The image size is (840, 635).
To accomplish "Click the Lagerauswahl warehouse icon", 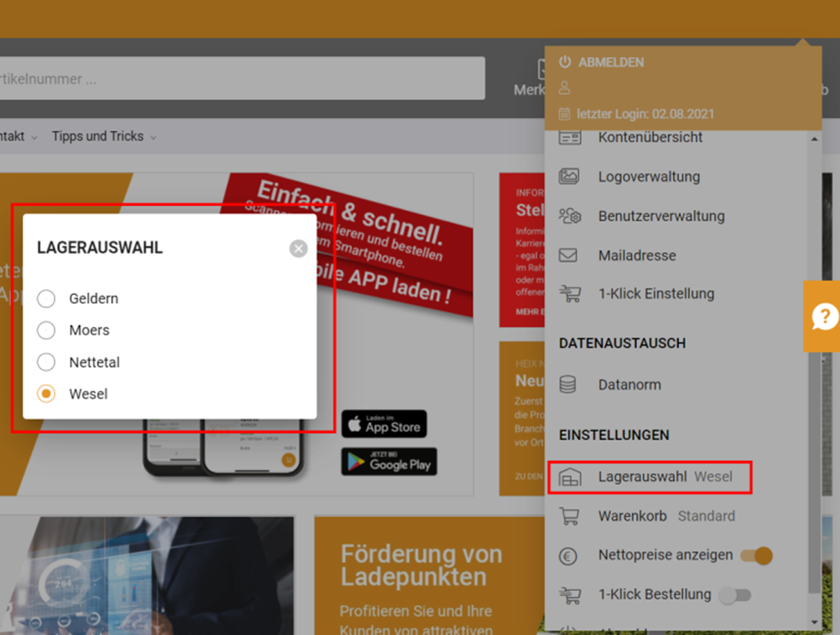I will click(x=570, y=478).
